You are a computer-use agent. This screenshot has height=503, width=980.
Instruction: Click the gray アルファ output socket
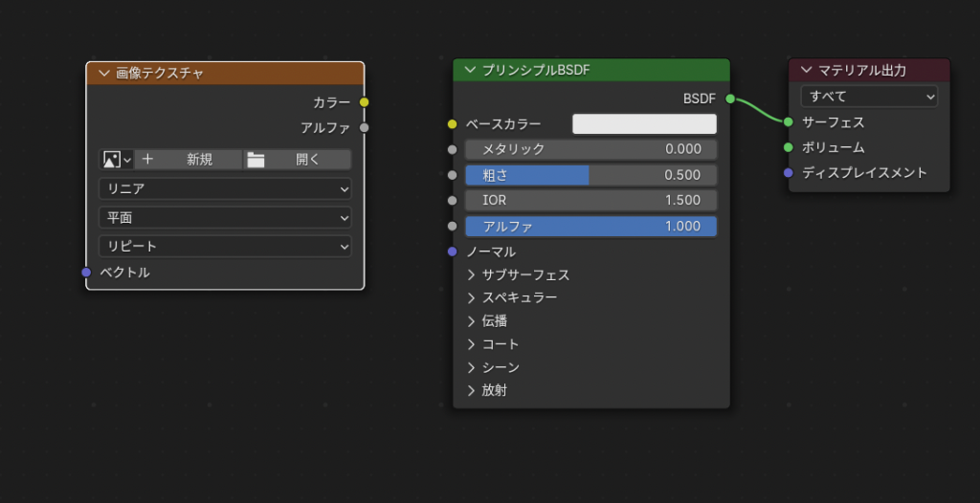coord(365,127)
